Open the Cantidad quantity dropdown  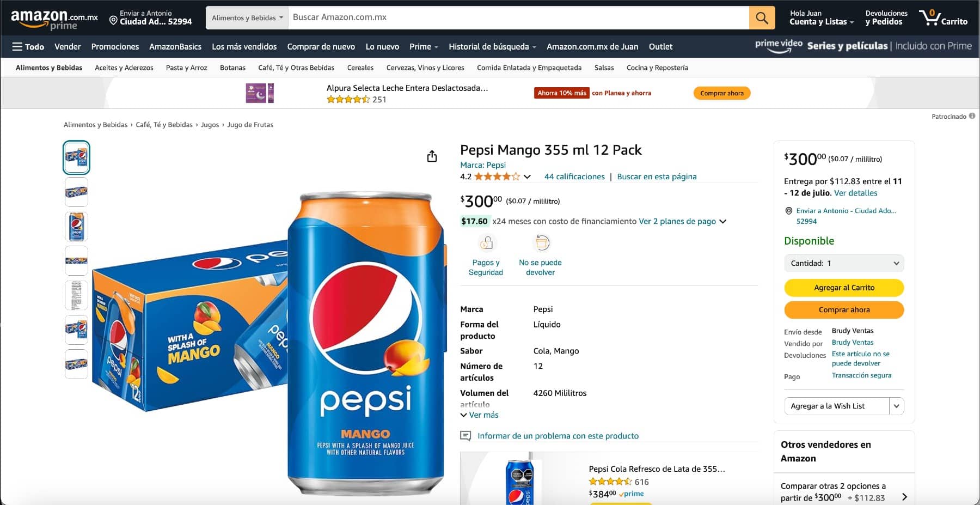pyautogui.click(x=843, y=263)
